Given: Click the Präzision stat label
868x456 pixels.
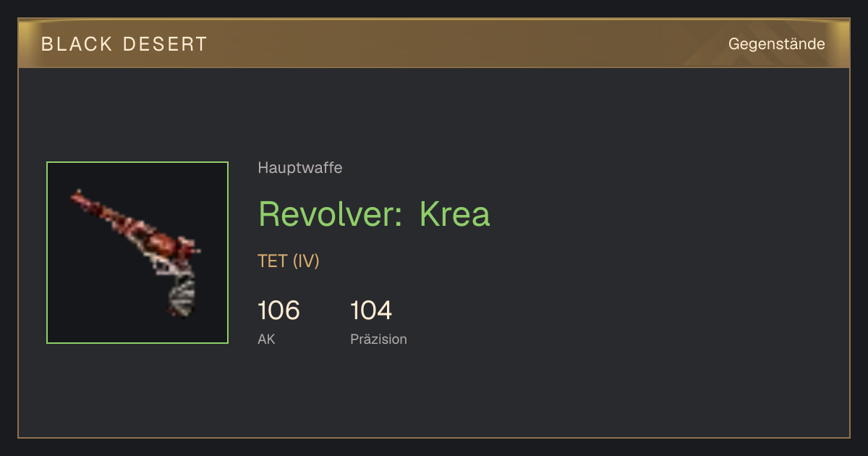Looking at the screenshot, I should point(379,339).
